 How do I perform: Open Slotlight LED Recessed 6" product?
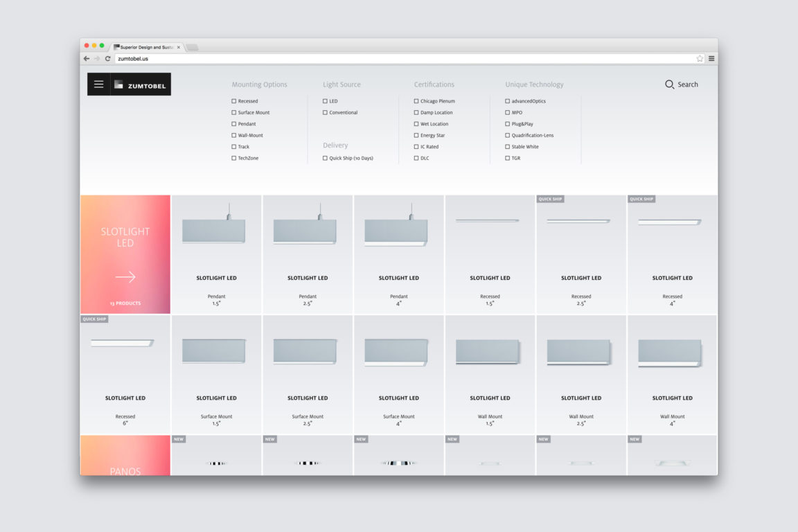click(x=125, y=374)
